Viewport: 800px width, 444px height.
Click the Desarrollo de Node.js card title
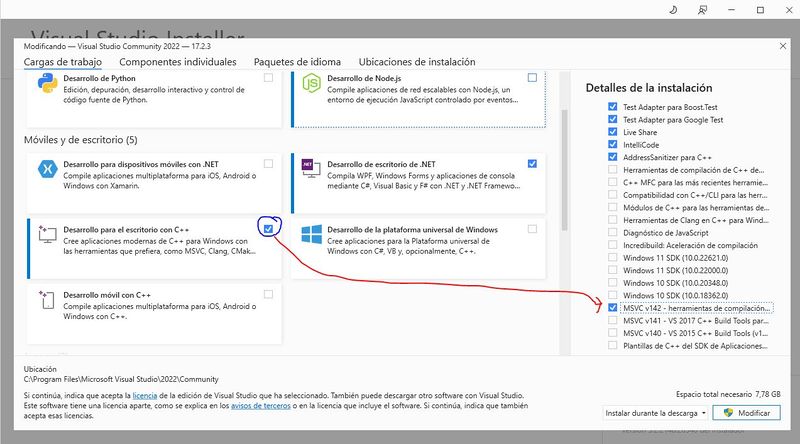(x=364, y=78)
